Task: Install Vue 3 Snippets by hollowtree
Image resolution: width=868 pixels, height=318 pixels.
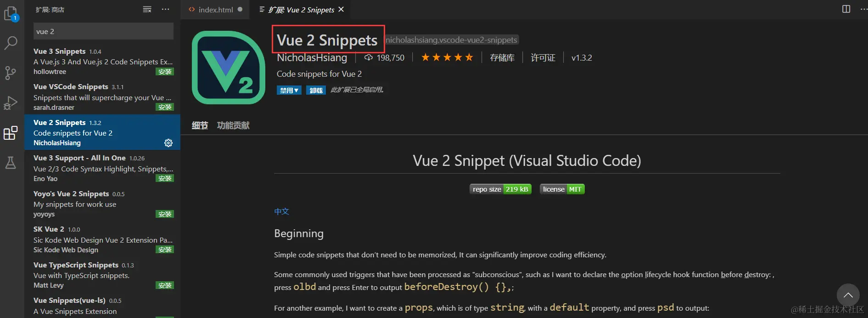Action: point(165,72)
